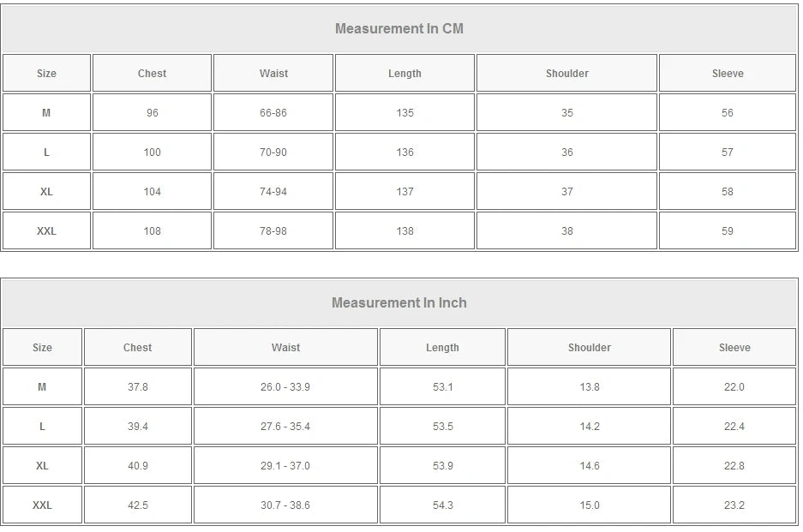Screen dimensions: 803x532
Task: Select the Chest header in the CM table
Action: pyautogui.click(x=152, y=74)
